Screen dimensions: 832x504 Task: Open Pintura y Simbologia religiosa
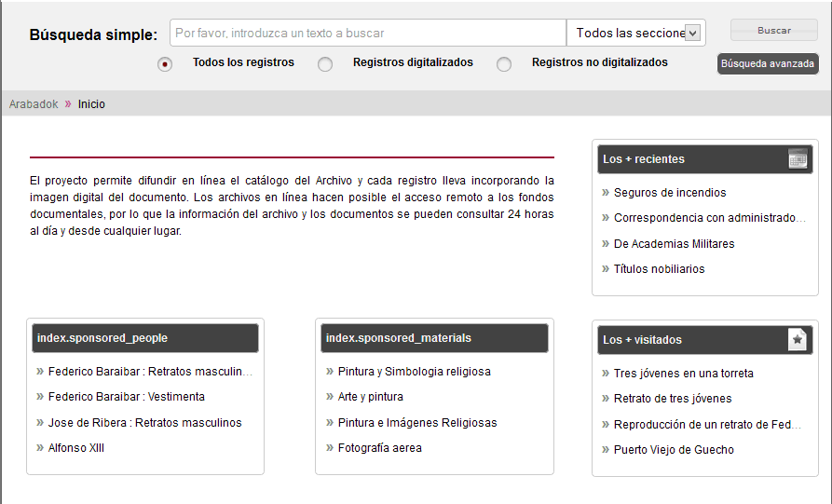[414, 372]
